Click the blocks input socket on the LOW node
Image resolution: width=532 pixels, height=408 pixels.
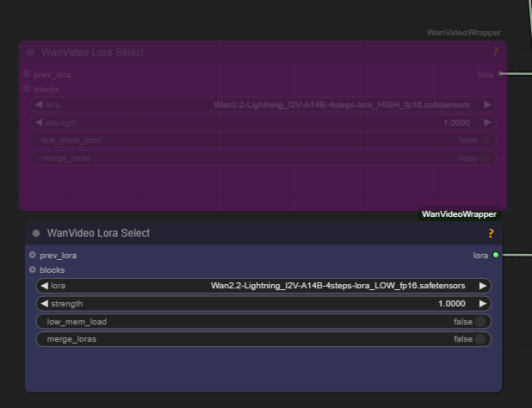32,269
